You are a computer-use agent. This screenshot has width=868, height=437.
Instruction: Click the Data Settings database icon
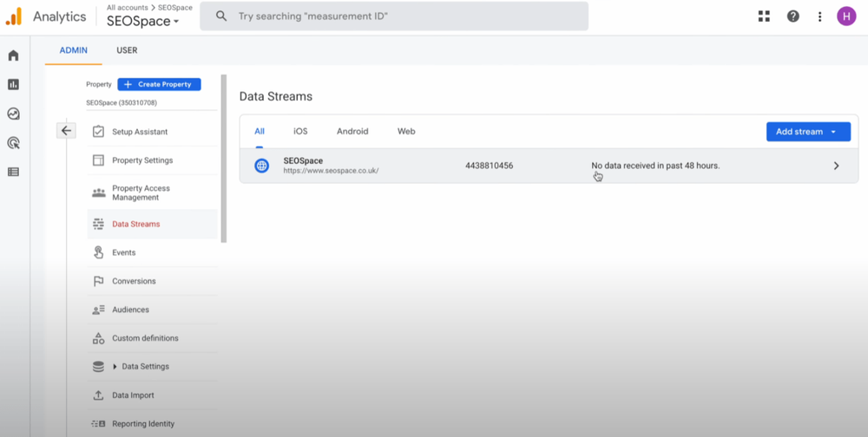99,367
